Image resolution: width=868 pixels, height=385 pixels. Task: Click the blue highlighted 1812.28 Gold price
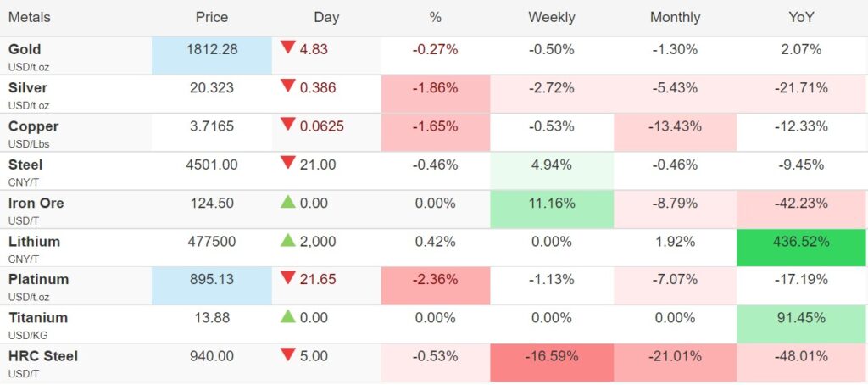coord(211,49)
